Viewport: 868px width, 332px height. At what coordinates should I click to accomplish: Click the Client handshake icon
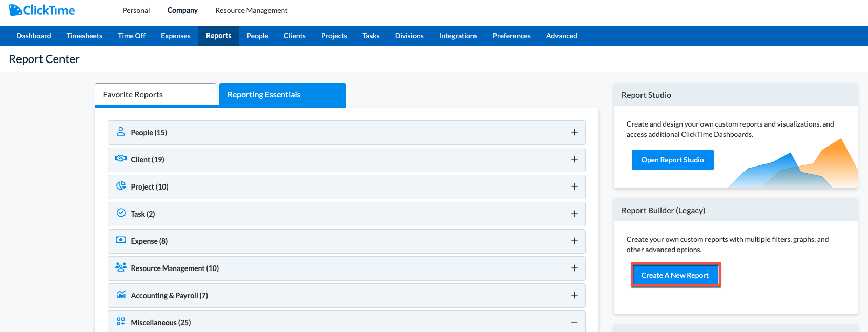pos(121,159)
